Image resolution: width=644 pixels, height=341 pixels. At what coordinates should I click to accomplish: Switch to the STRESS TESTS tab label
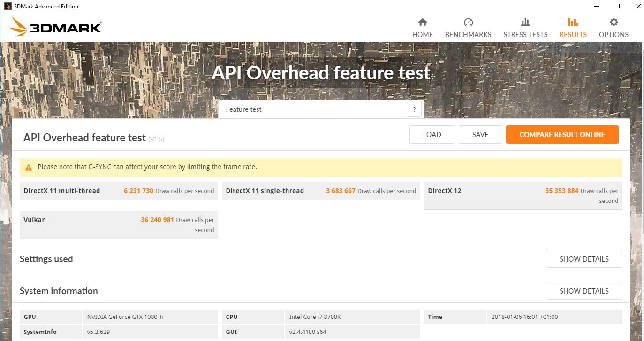pyautogui.click(x=525, y=34)
